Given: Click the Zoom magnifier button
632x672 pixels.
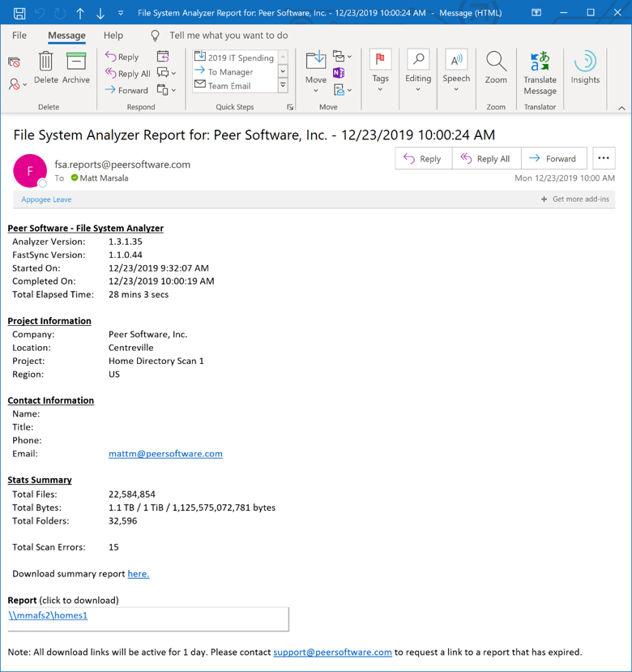Looking at the screenshot, I should [x=496, y=68].
